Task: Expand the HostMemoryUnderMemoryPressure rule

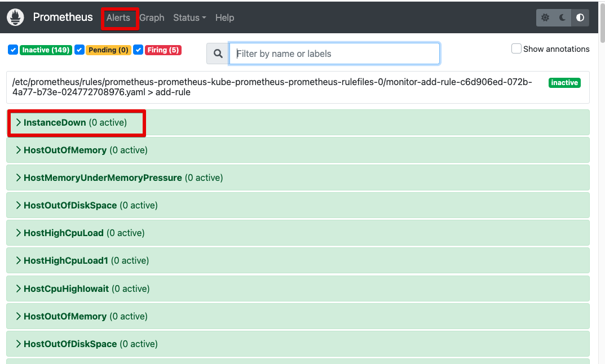Action: pos(298,177)
